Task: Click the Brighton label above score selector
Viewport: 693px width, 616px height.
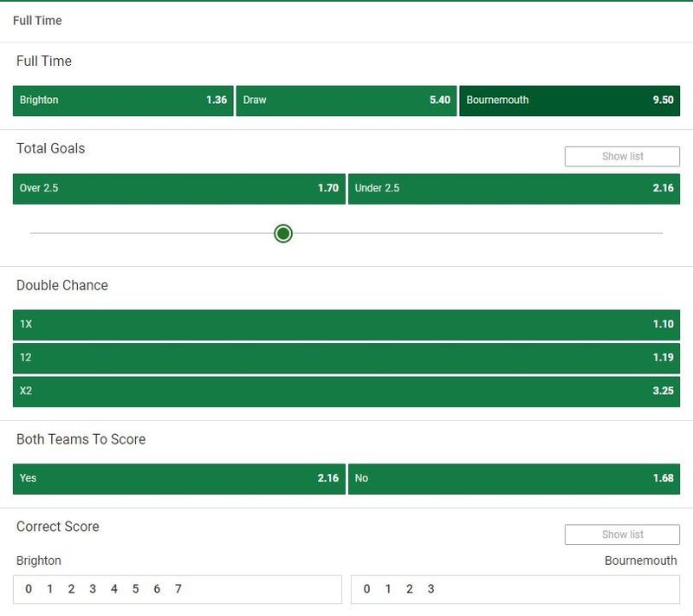Action: tap(38, 561)
